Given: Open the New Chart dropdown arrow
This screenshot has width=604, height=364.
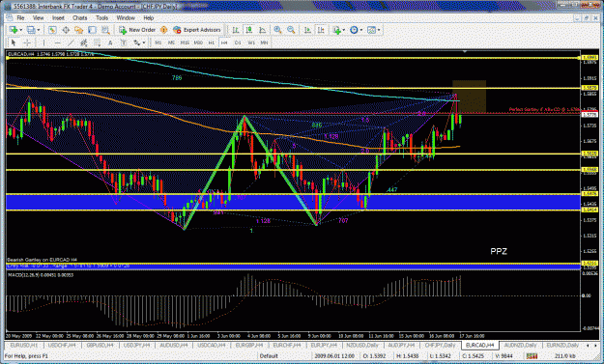Looking at the screenshot, I should 20,30.
